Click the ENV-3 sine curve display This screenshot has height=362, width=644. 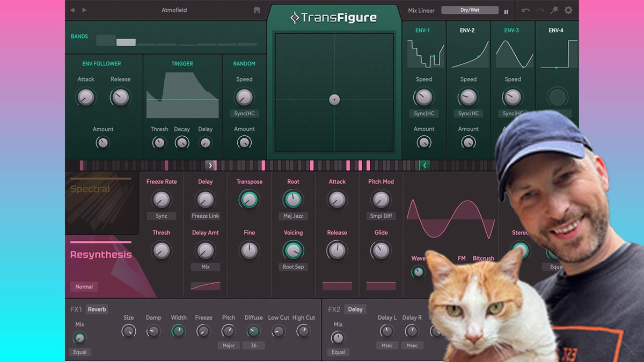pos(514,54)
